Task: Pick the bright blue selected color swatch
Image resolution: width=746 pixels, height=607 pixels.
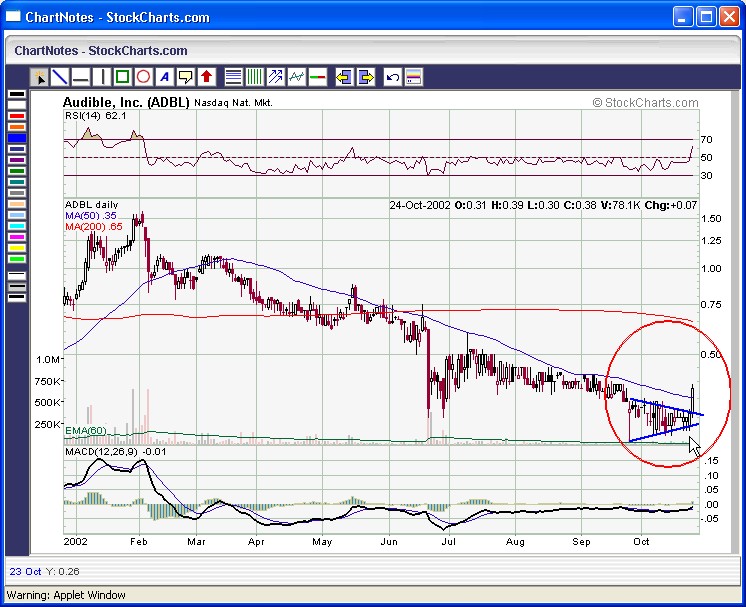Action: 17,138
